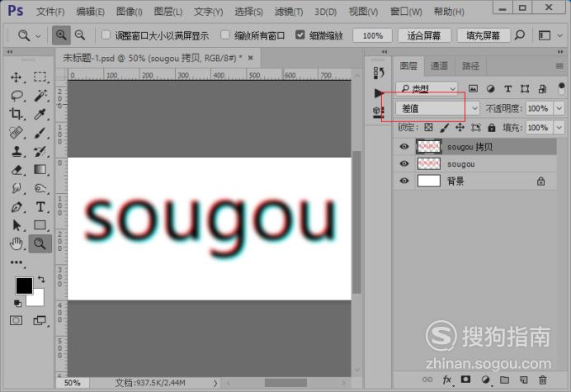This screenshot has width=571, height=392.
Task: Enable resize window to fit checkbox
Action: click(106, 35)
